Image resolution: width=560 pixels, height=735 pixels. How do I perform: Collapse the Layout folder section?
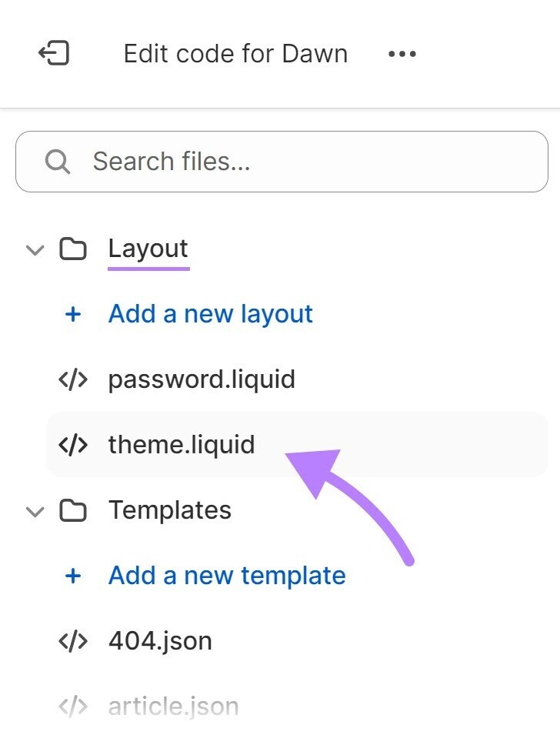[x=35, y=249]
